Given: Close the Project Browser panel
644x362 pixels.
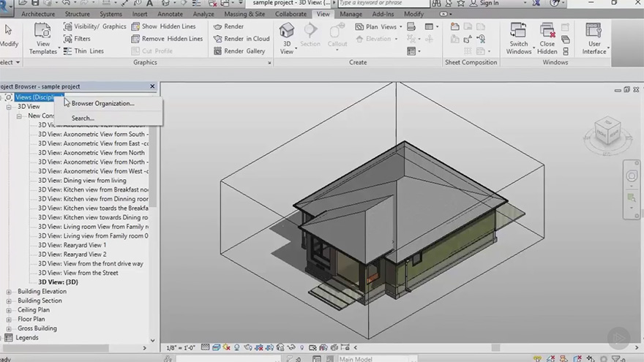Looking at the screenshot, I should pyautogui.click(x=152, y=86).
